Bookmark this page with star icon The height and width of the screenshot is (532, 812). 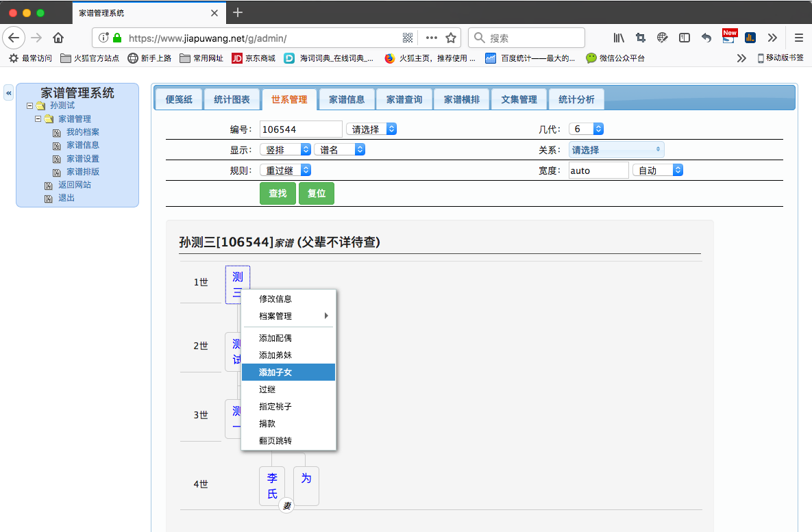(451, 38)
